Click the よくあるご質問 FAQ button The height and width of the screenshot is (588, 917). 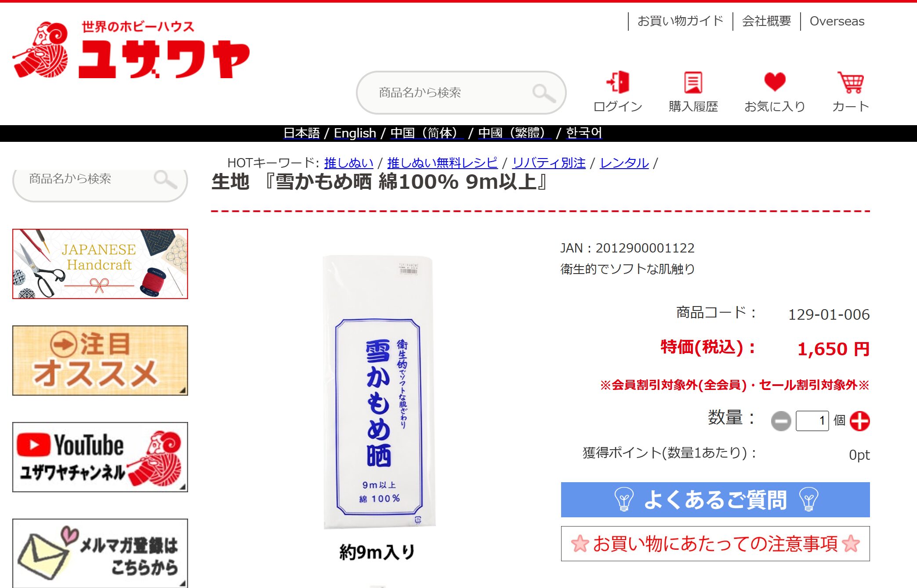tap(715, 500)
